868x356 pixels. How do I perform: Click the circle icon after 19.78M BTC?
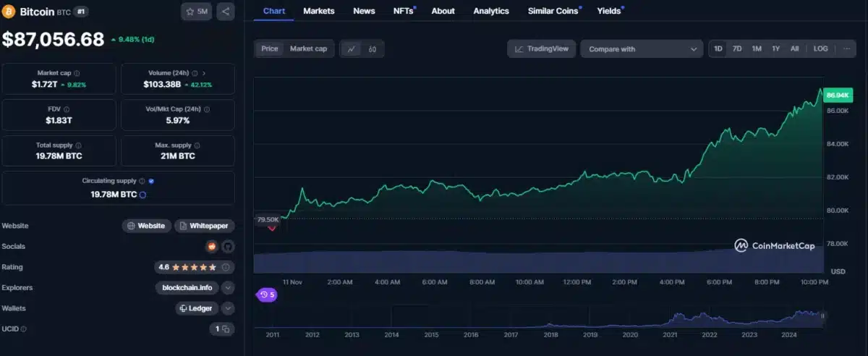[x=142, y=195]
